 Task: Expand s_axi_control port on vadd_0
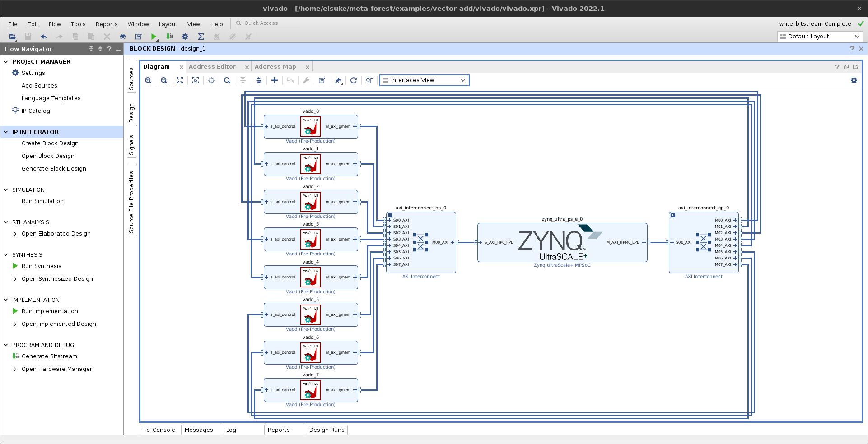pyautogui.click(x=267, y=126)
